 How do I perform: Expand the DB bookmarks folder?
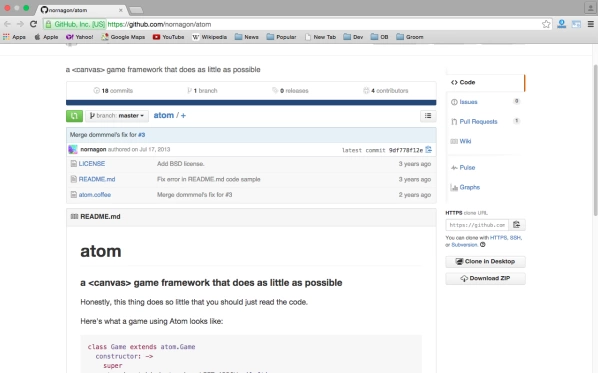pos(380,37)
